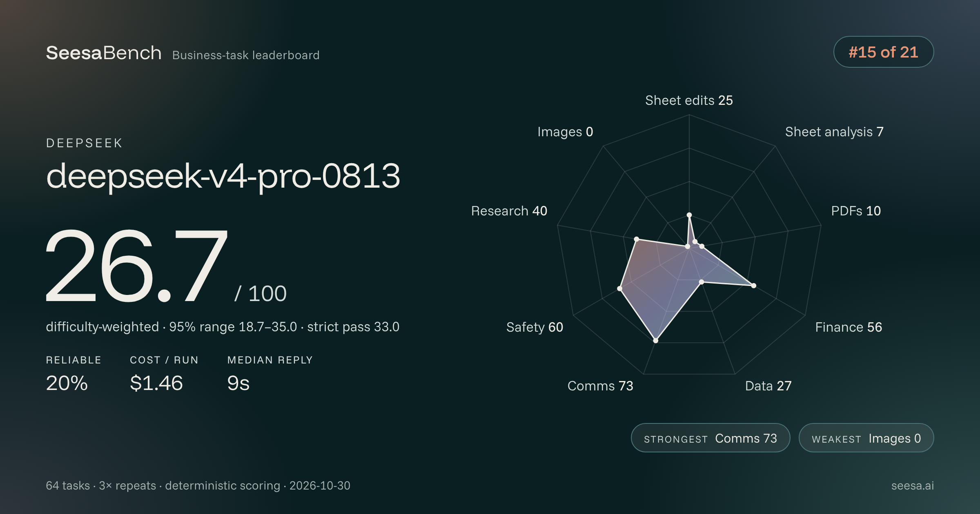
Task: Click the Comms 73 radar axis label
Action: 600,386
